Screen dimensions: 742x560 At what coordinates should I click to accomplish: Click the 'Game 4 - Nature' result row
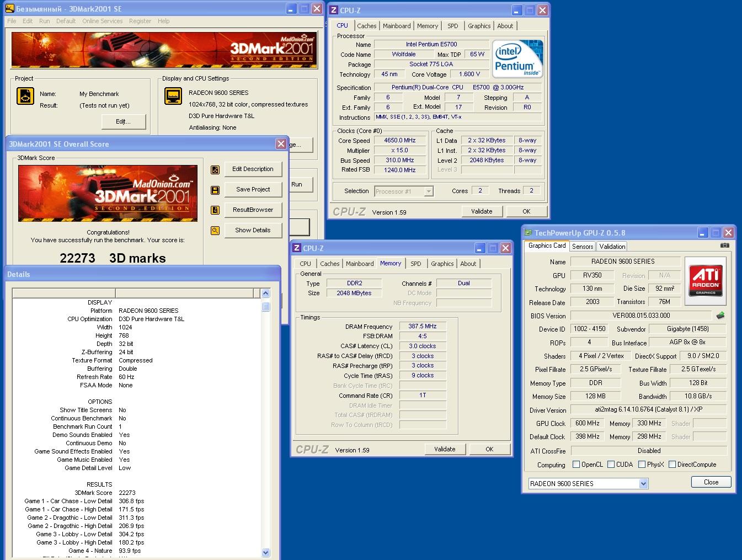[x=136, y=551]
